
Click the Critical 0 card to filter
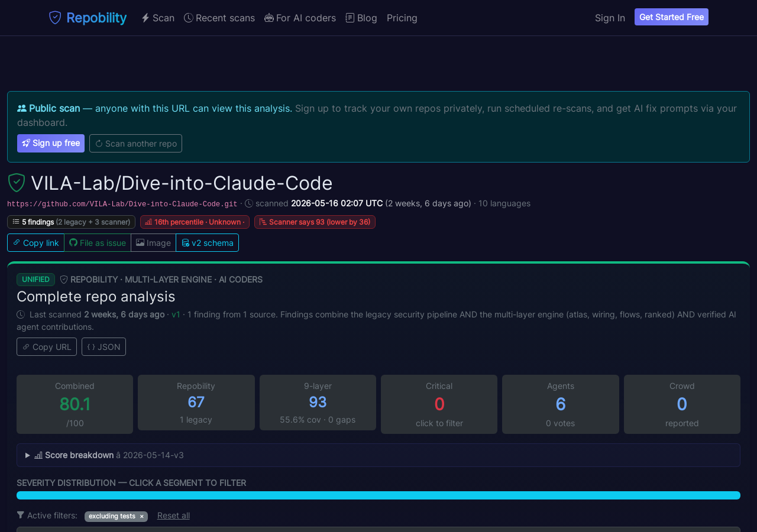439,404
